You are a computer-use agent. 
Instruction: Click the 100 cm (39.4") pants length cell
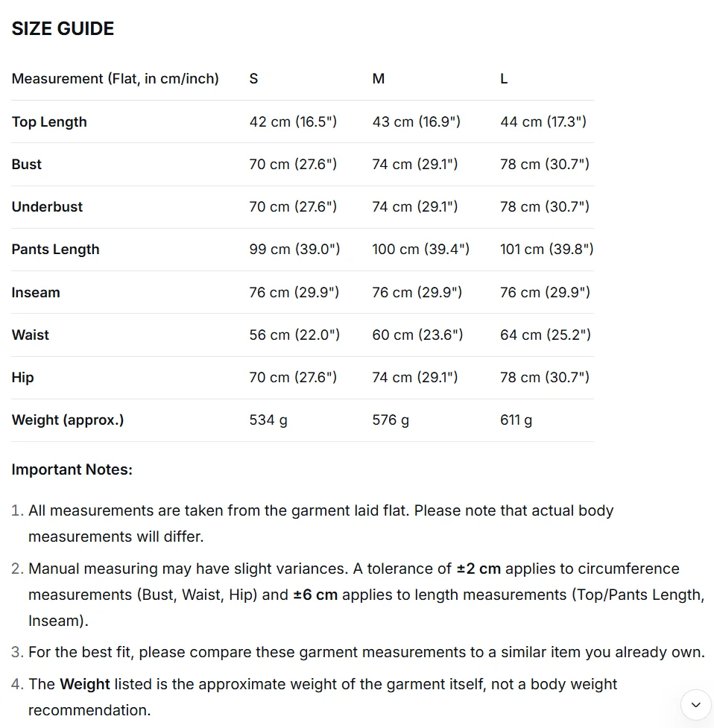click(420, 250)
